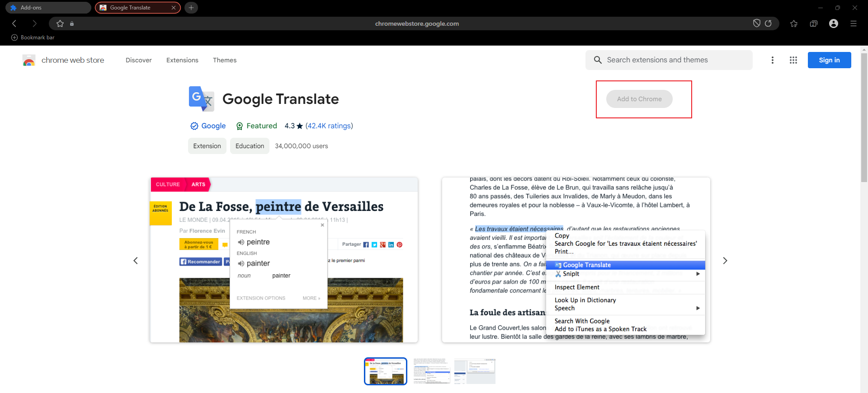The image size is (868, 393).
Task: Open a new tab with the plus button
Action: coord(191,8)
